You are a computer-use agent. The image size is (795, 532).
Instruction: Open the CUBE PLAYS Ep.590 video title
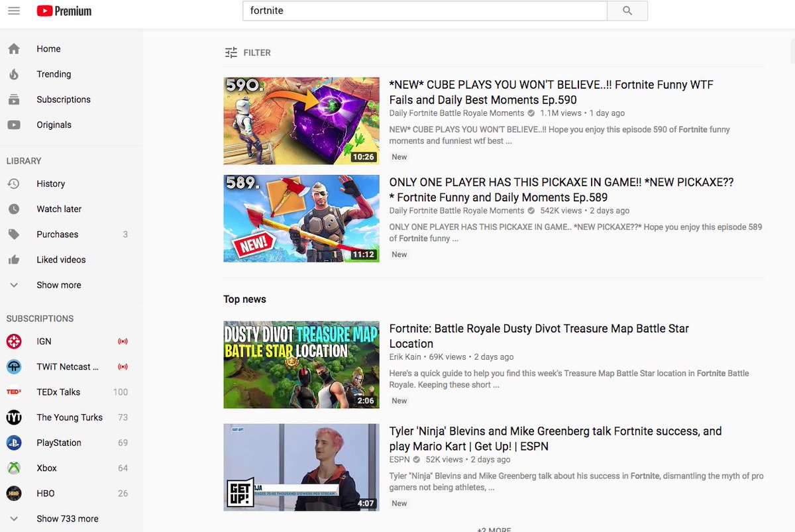[551, 92]
